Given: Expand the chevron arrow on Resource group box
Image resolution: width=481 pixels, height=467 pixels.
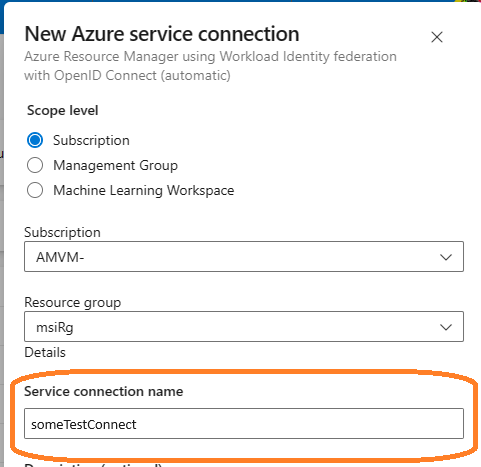Looking at the screenshot, I should coord(446,327).
